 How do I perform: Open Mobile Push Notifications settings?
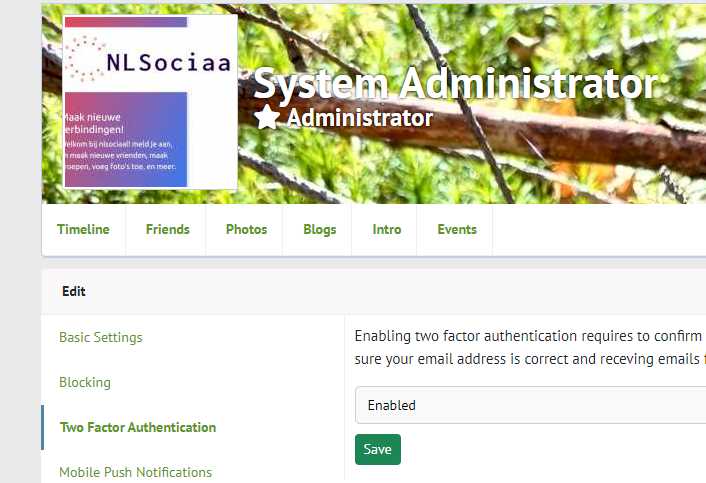[136, 472]
